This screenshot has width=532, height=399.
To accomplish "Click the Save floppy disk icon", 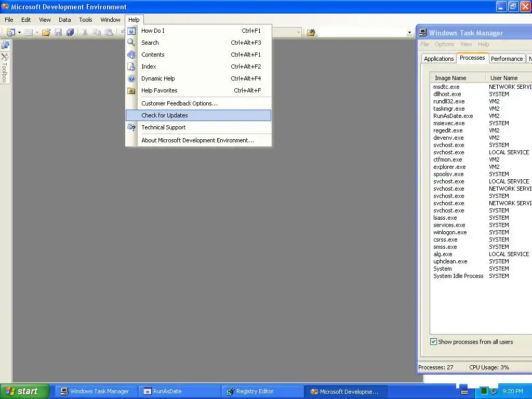I will click(x=58, y=32).
